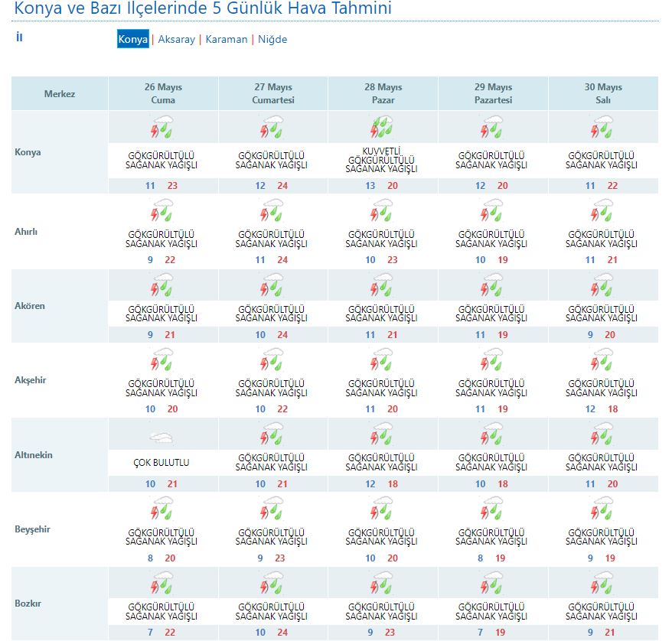Viewport: 672px width, 641px height.
Task: Click Konya thunderstorm icon for 26 Mayıs
Action: click(x=162, y=127)
